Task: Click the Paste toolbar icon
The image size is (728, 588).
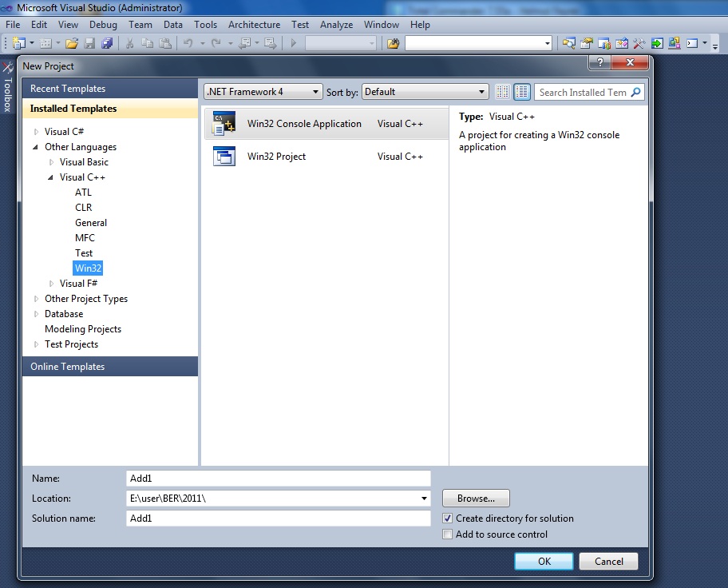Action: tap(164, 43)
